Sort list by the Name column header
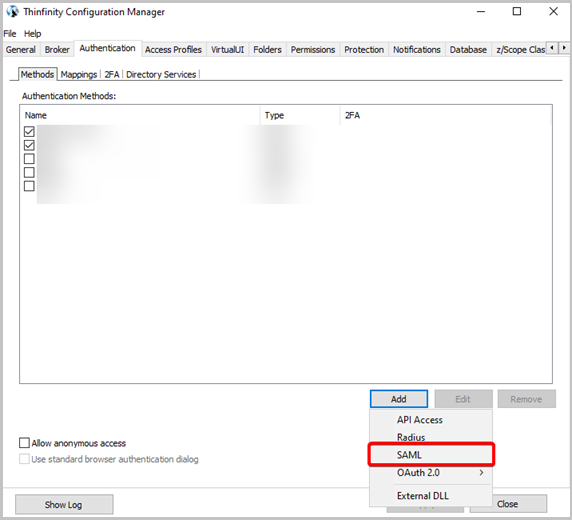The image size is (572, 520). point(140,115)
